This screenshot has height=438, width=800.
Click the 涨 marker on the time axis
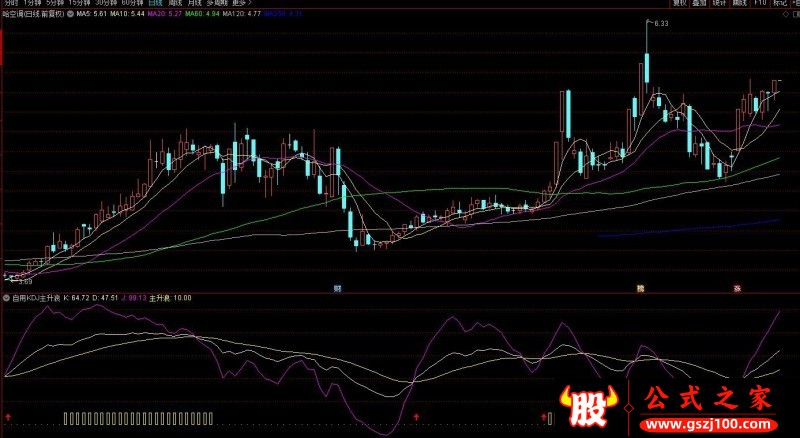[x=737, y=288]
